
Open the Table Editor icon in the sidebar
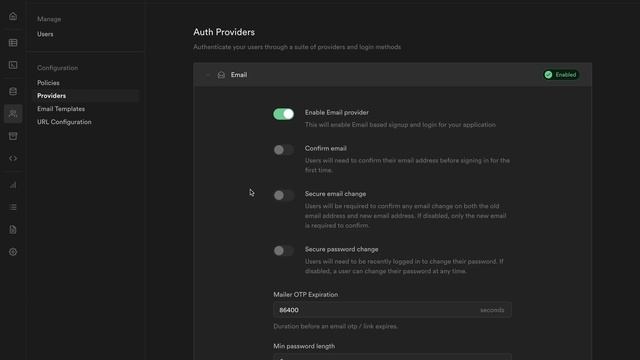pyautogui.click(x=13, y=43)
